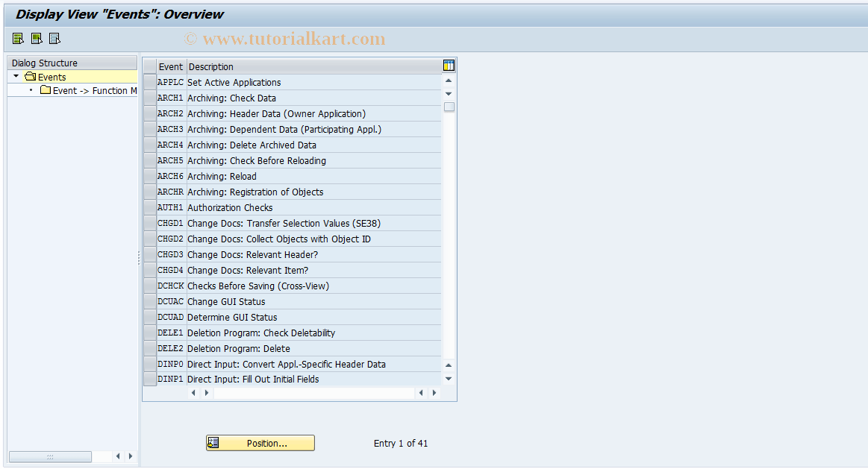This screenshot has height=469, width=868.
Task: Expand the bottom-left panel resize handle
Action: pos(49,456)
